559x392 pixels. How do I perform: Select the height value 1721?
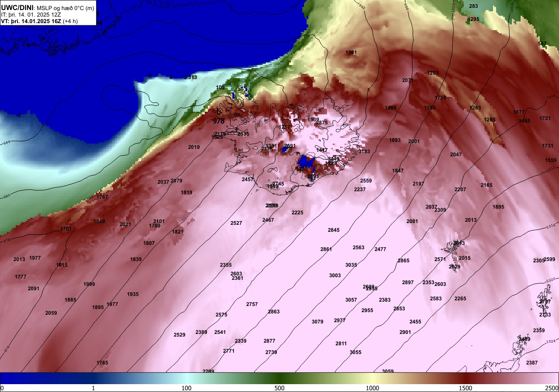click(x=545, y=118)
